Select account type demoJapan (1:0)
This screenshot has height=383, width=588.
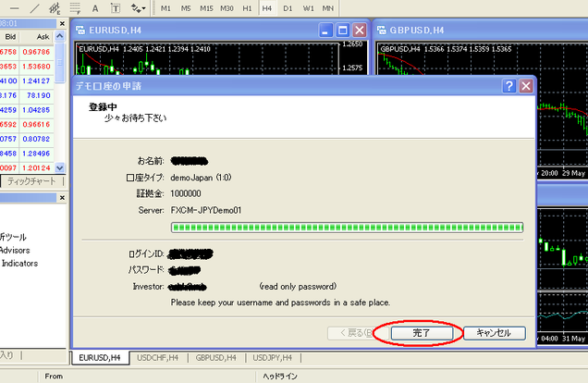pos(201,178)
